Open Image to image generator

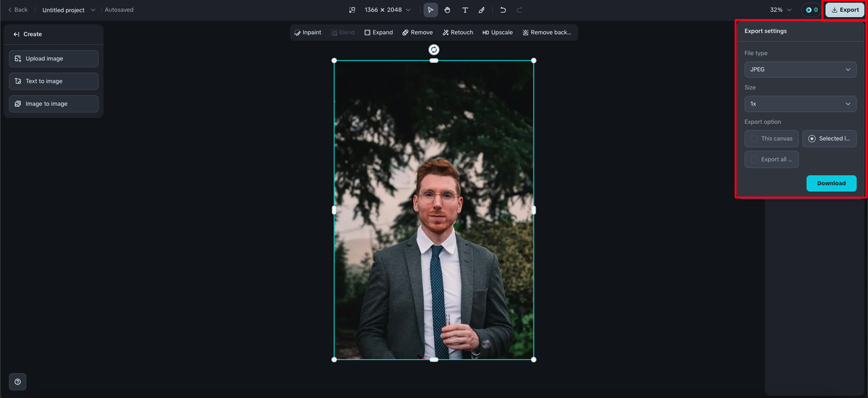point(54,104)
